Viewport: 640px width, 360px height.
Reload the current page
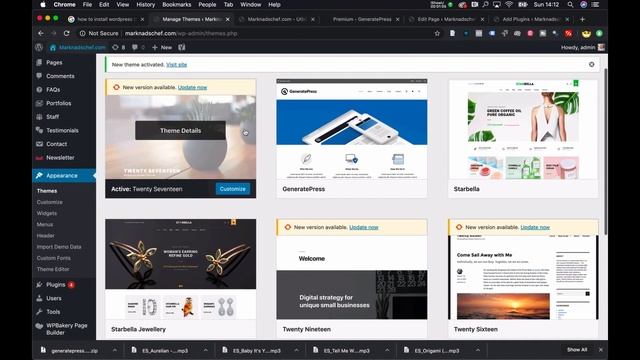pos(67,33)
